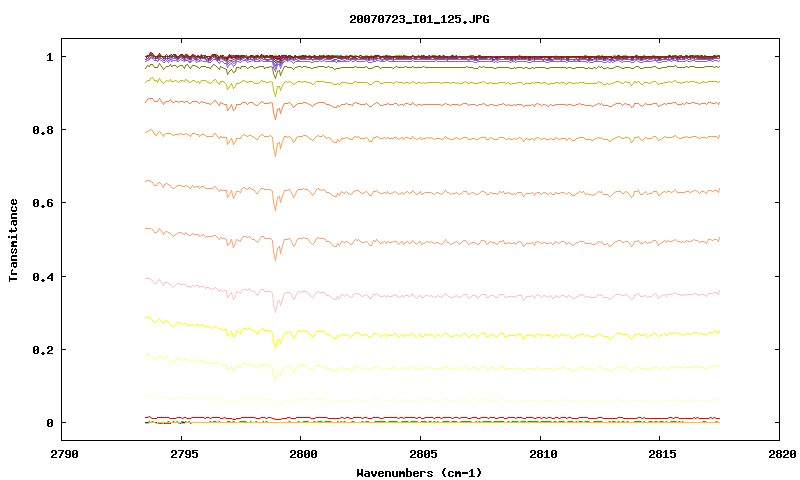The width and height of the screenshot is (800, 480).
Task: Click the Transmittance y-axis label
Action: click(13, 240)
